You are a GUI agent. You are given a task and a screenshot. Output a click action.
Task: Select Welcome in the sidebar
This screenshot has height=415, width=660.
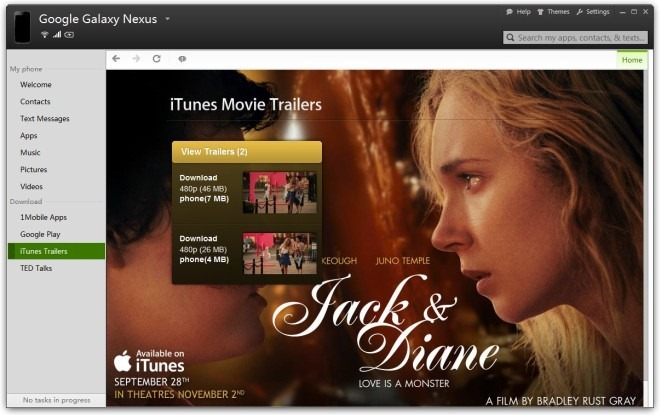pos(36,85)
